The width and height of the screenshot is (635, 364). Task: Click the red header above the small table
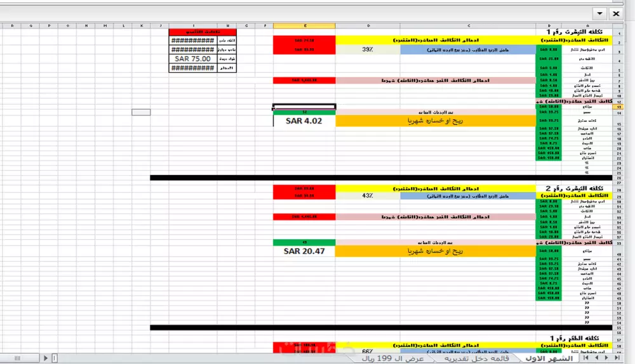click(203, 32)
